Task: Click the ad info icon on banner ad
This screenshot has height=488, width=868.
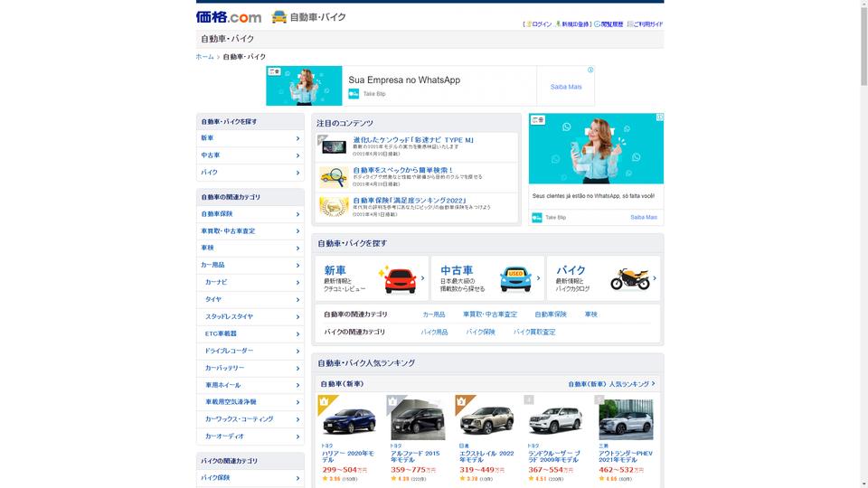Action: coord(590,70)
